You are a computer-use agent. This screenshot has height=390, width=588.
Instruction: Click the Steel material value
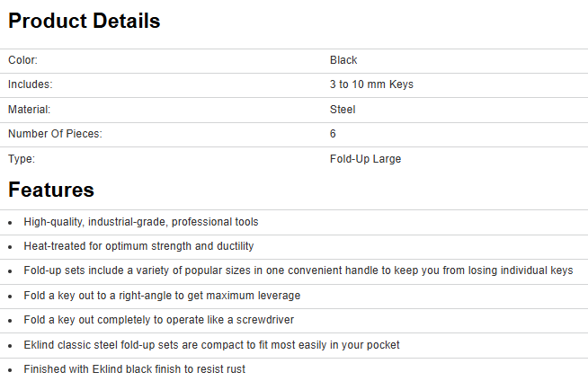point(343,110)
